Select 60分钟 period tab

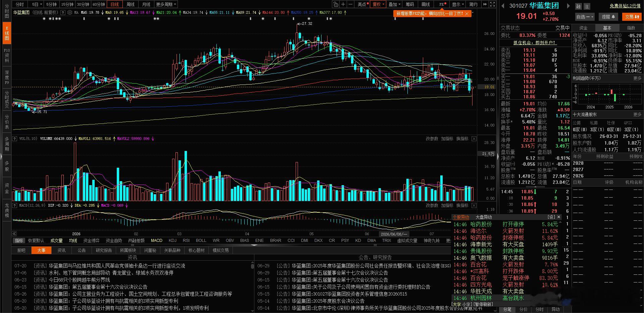coord(99,4)
